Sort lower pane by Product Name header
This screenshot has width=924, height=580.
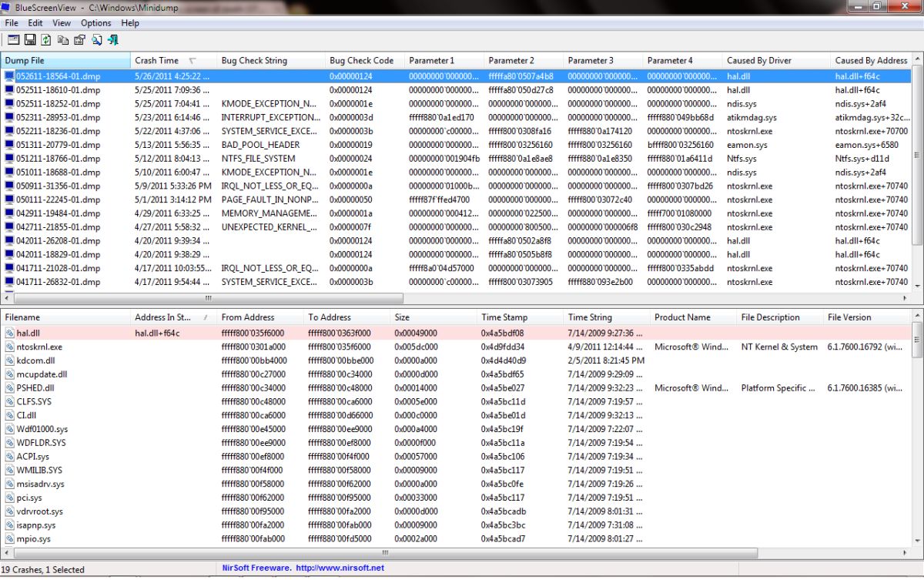pyautogui.click(x=695, y=317)
